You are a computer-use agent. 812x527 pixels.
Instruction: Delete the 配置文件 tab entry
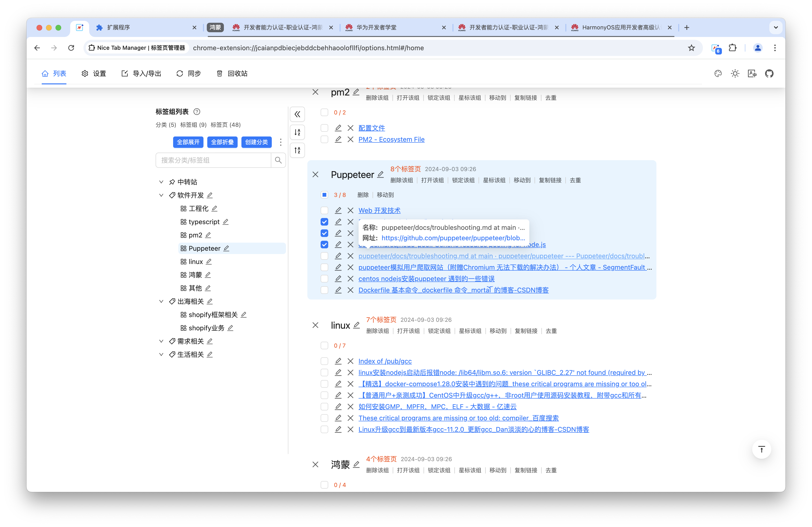350,128
